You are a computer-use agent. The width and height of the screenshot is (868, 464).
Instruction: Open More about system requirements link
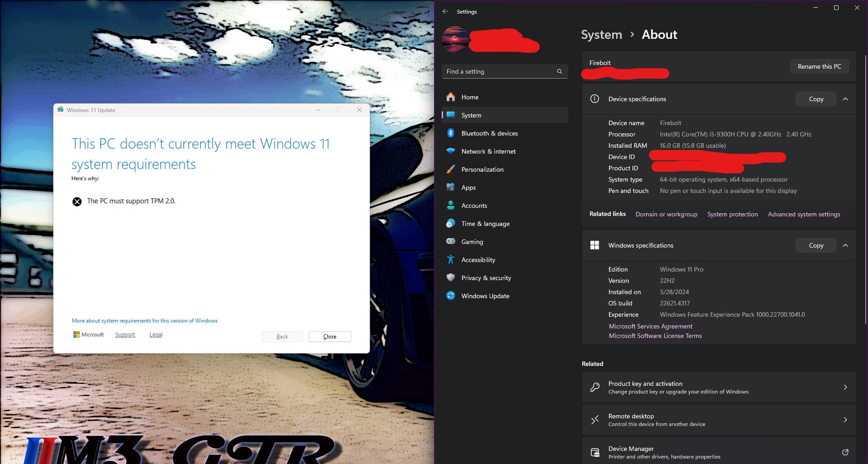(145, 321)
